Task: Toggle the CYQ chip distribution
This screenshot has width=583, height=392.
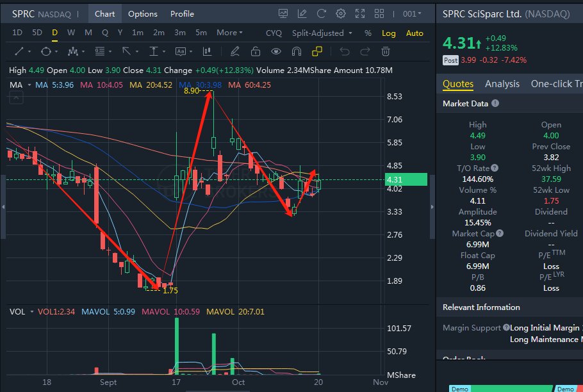Action: pos(274,33)
